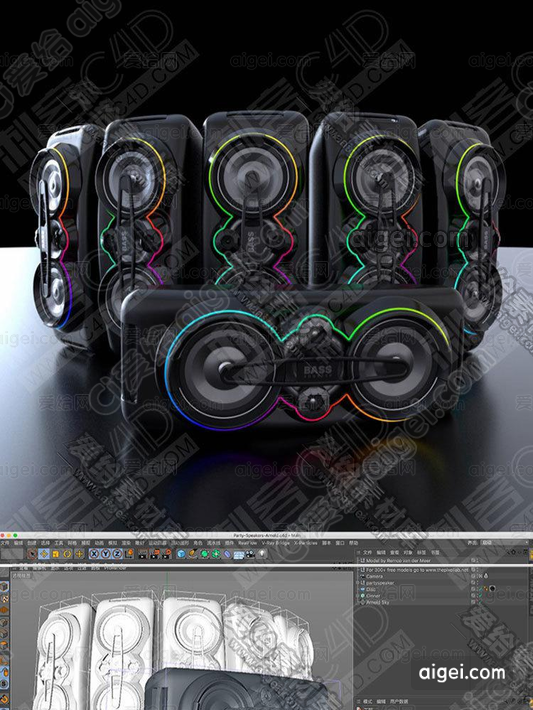Open the green generators icon
The height and width of the screenshot is (710, 533).
[x=204, y=554]
